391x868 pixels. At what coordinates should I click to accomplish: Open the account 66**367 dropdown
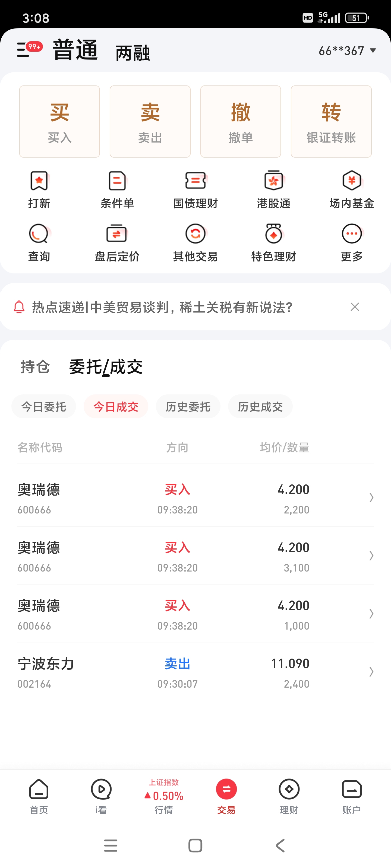pyautogui.click(x=347, y=50)
